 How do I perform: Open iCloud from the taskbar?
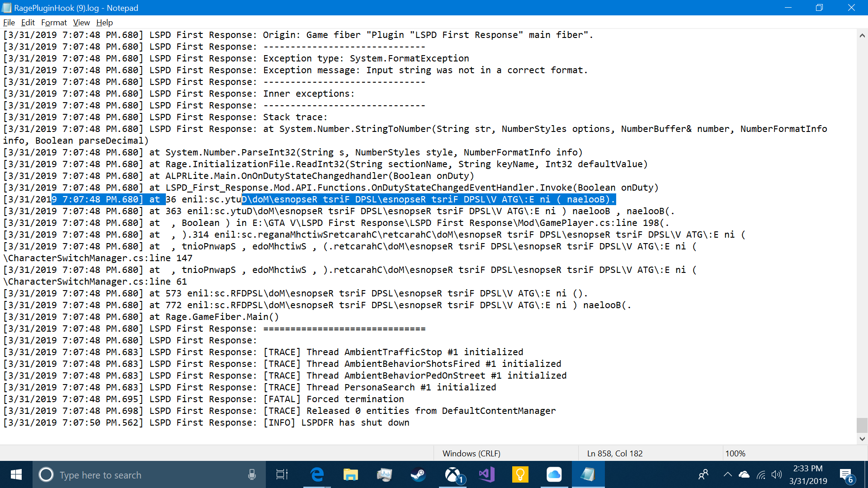point(554,474)
